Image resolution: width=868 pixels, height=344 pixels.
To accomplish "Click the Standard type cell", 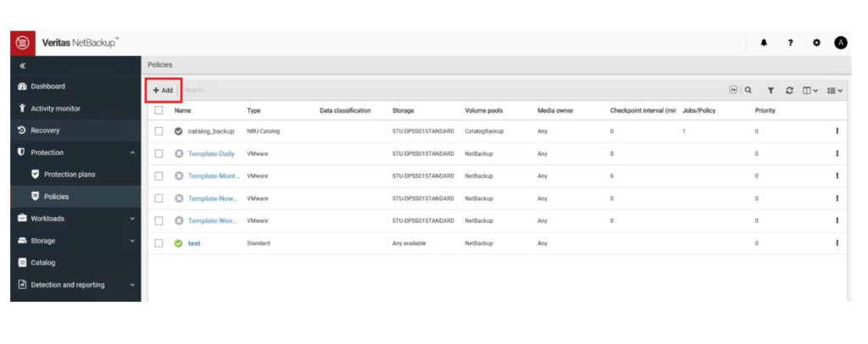I will coord(259,243).
